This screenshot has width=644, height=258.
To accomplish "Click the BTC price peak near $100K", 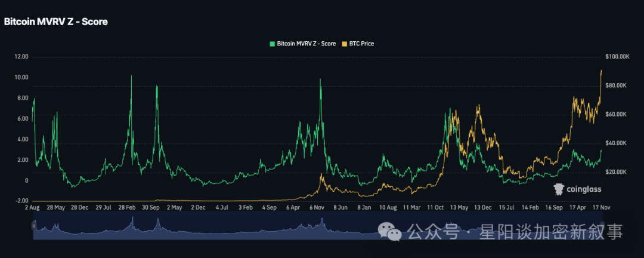I will click(x=601, y=70).
